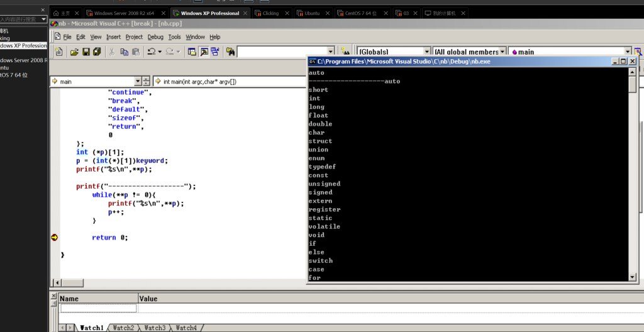Click the Copy icon in the toolbar
Image resolution: width=644 pixels, height=332 pixels.
pyautogui.click(x=124, y=52)
